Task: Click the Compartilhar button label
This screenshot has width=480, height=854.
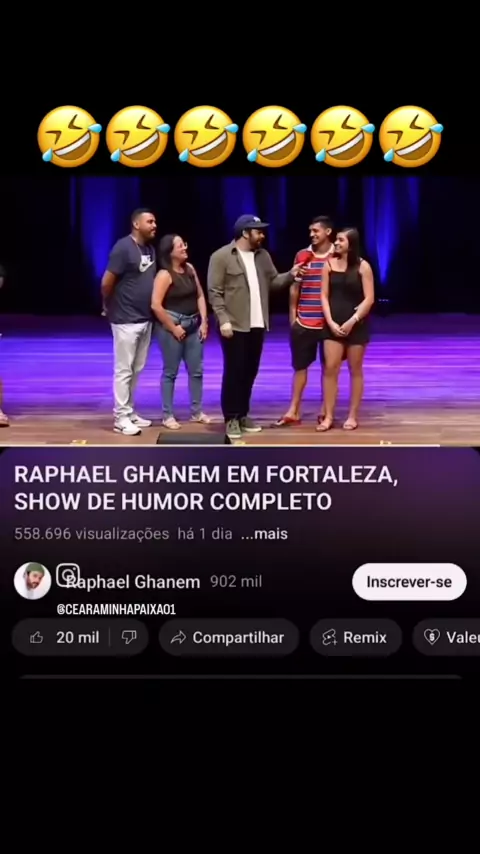Action: (238, 637)
